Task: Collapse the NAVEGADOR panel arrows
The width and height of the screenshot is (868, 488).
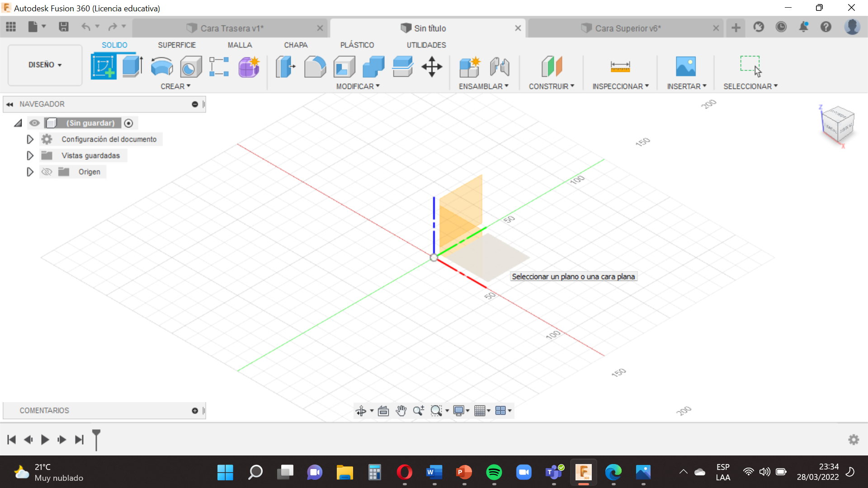Action: pos(9,104)
